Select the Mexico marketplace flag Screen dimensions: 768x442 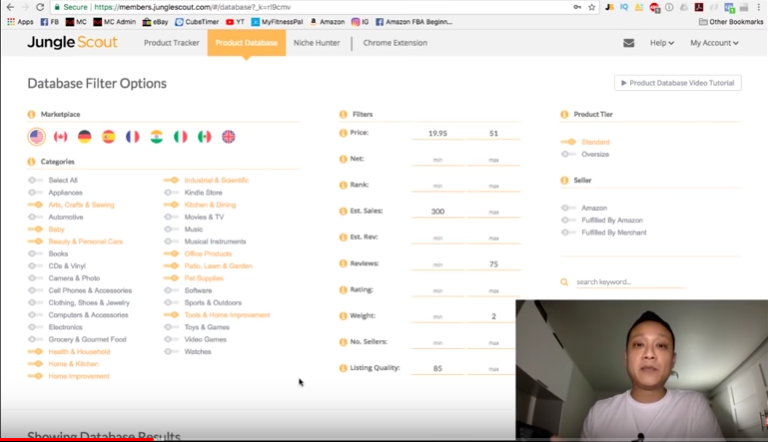[x=205, y=137]
